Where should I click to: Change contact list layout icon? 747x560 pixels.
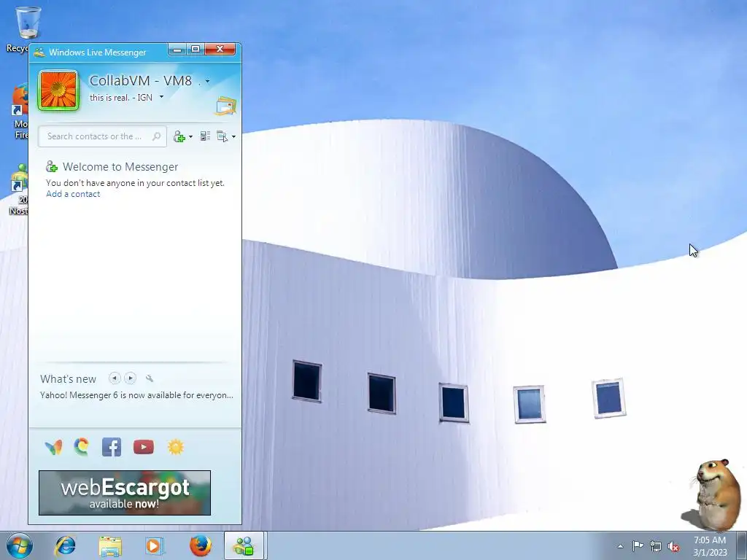pyautogui.click(x=205, y=136)
